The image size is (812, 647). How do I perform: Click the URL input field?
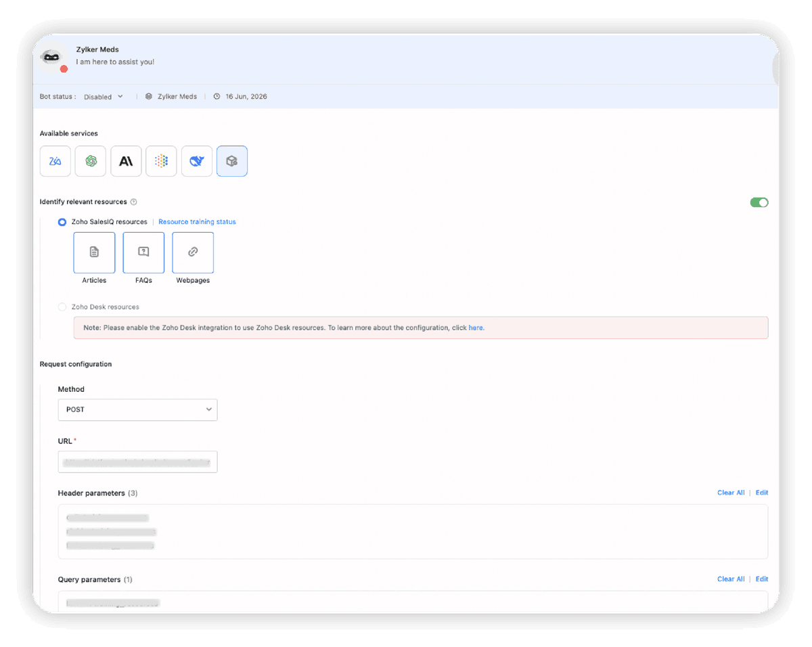tap(137, 462)
